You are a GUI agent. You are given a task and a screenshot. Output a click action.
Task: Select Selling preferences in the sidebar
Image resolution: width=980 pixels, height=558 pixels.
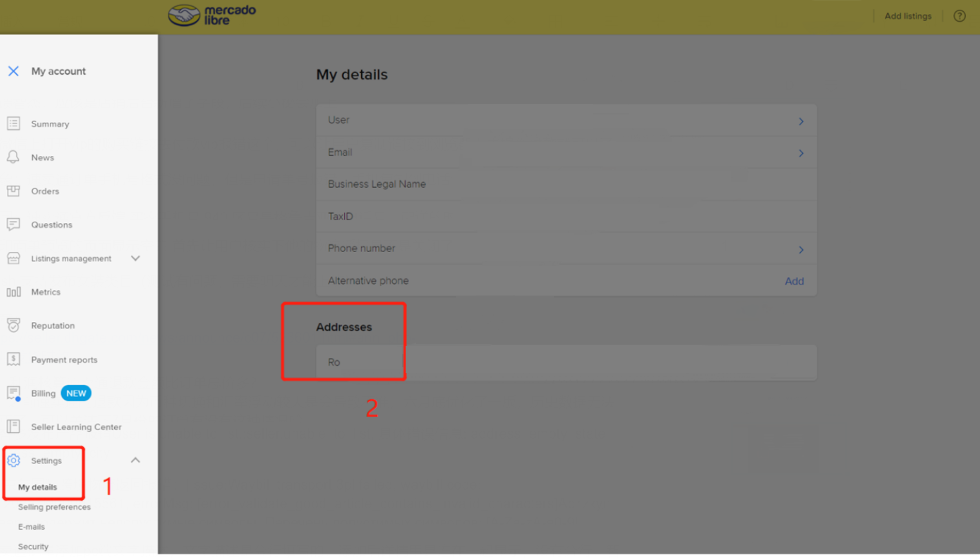[54, 507]
